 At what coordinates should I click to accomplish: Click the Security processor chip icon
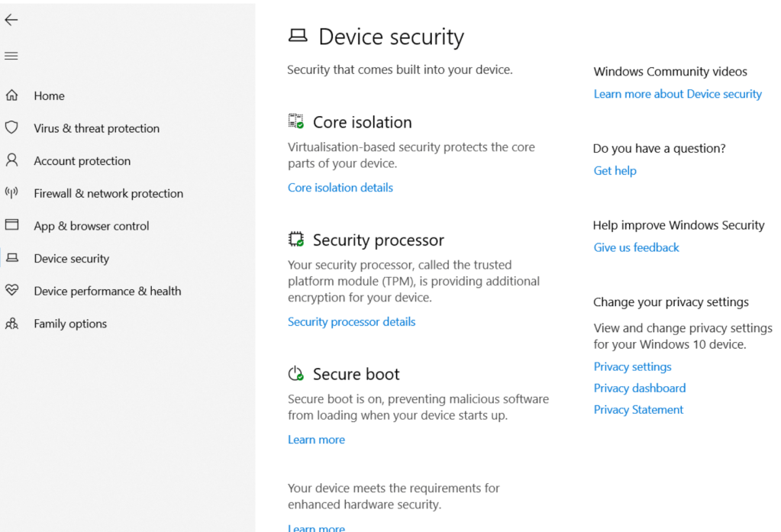point(295,240)
